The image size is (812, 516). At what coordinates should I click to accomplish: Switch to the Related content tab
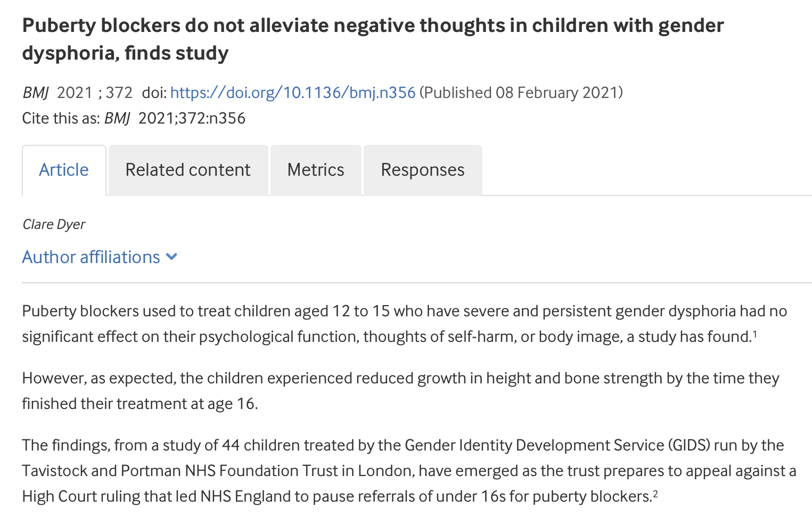pyautogui.click(x=188, y=170)
